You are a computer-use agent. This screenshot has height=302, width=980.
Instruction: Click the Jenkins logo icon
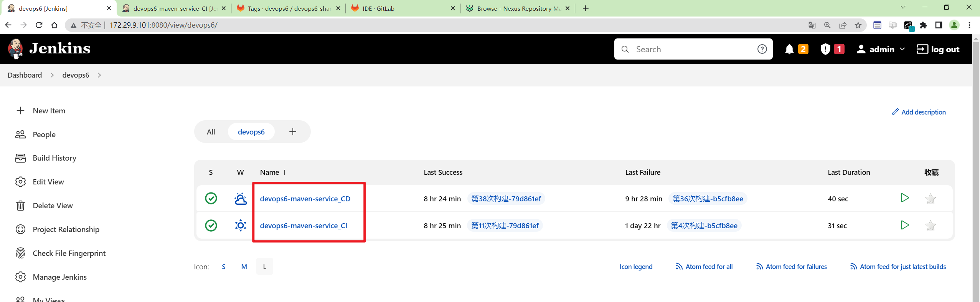tap(15, 49)
